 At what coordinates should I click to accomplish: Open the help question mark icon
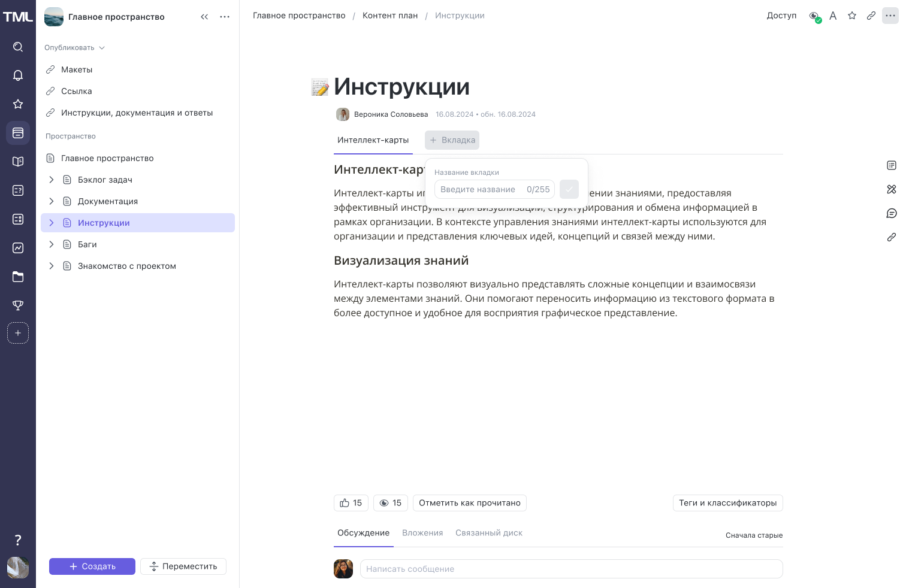[18, 540]
